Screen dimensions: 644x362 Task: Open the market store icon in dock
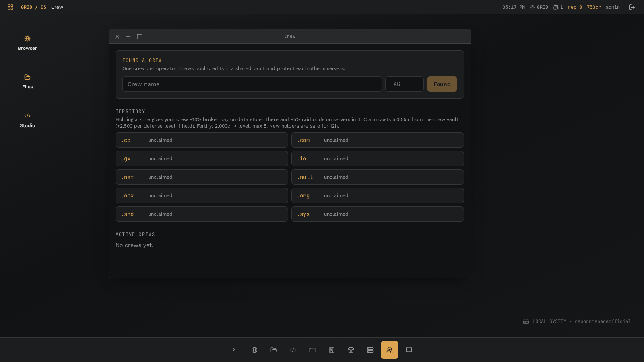351,350
